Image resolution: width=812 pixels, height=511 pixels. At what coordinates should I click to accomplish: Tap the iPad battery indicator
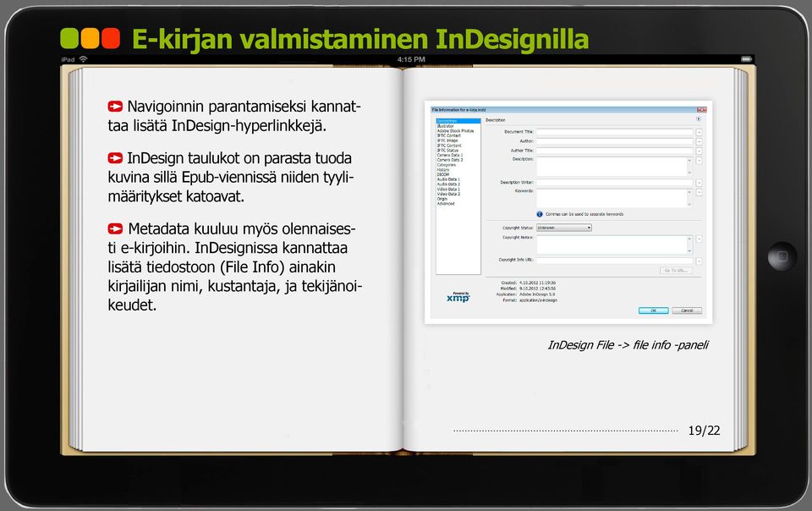point(746,59)
